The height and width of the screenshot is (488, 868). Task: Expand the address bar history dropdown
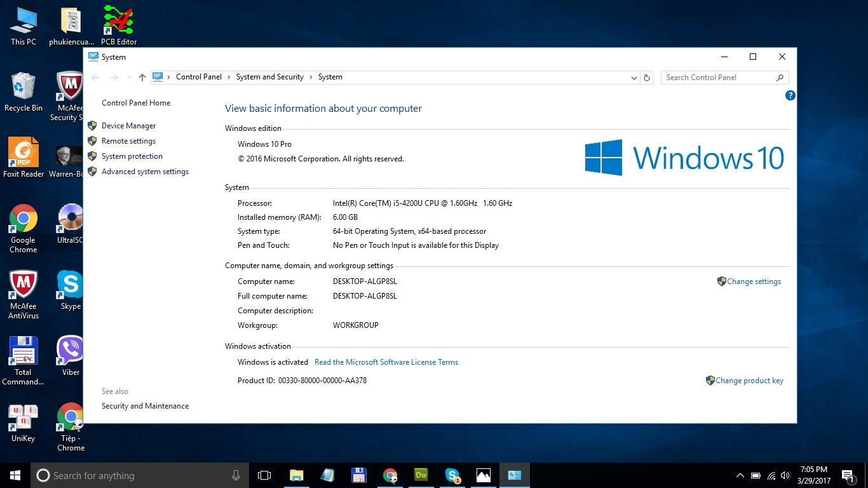point(634,78)
